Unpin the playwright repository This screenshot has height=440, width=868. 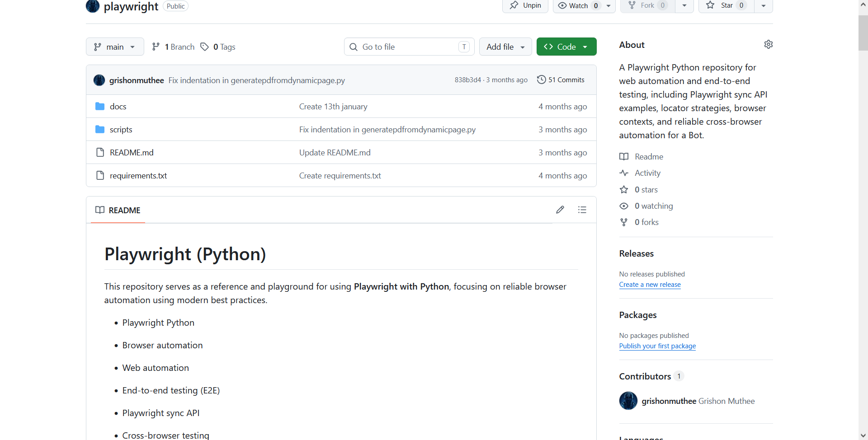pyautogui.click(x=525, y=5)
